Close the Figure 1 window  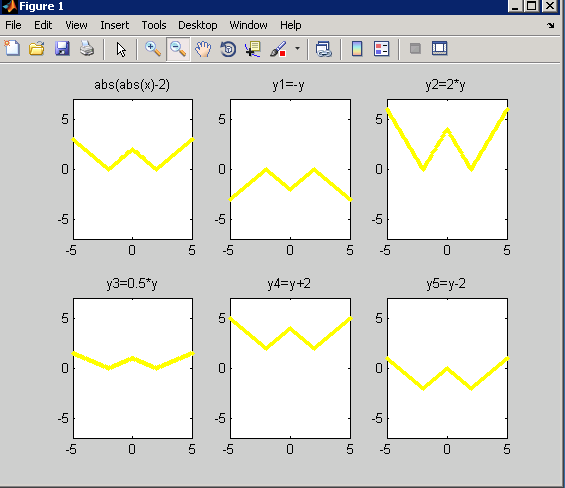point(550,6)
